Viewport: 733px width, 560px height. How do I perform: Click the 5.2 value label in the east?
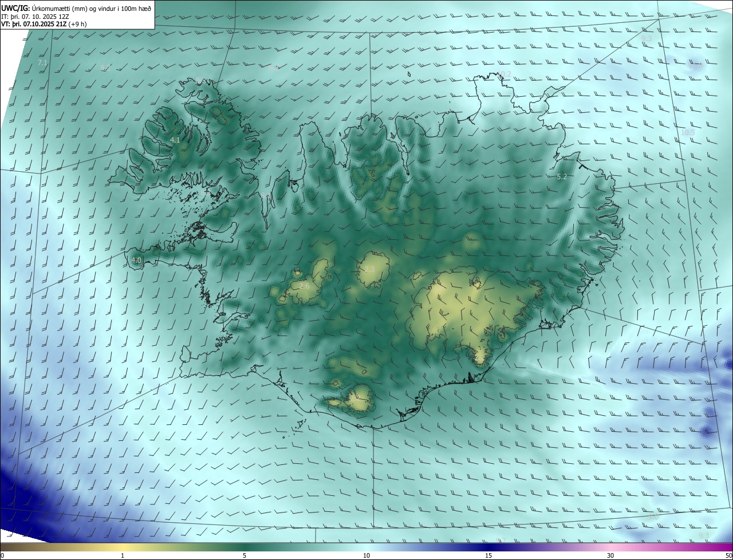click(562, 177)
